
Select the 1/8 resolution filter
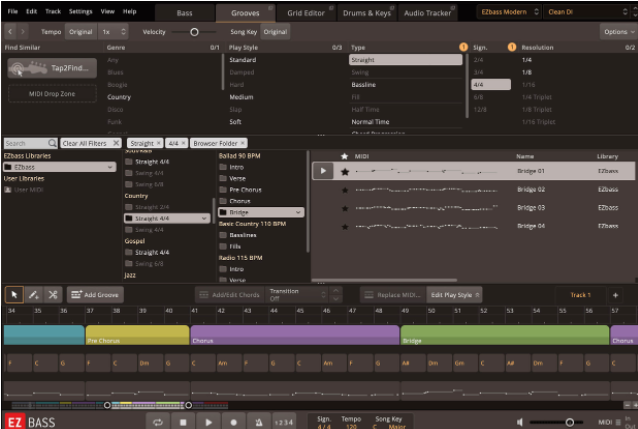(x=527, y=72)
